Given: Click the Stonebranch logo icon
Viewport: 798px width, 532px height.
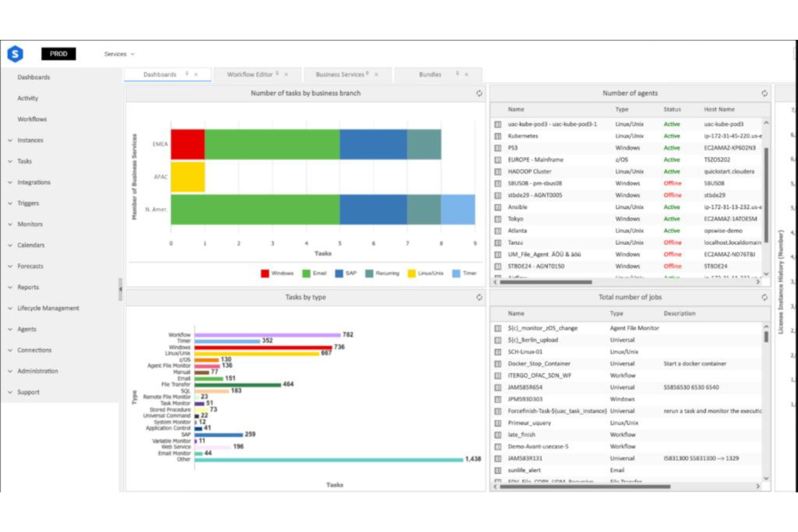Looking at the screenshot, I should 15,54.
